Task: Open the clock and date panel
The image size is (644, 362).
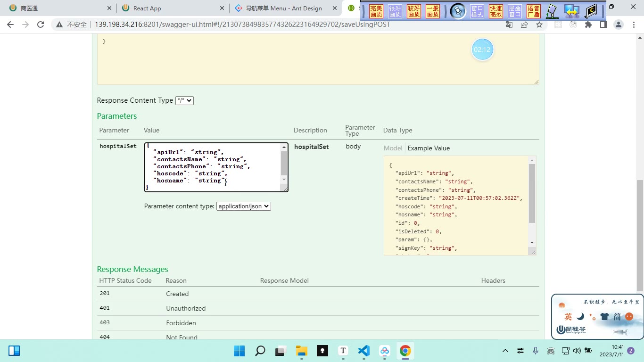Action: [611, 351]
